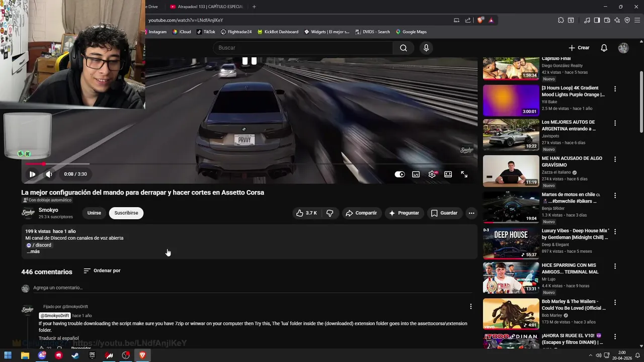Toggle the browser sidebar panel icon
Viewport: 644px width, 362px height.
[x=597, y=20]
